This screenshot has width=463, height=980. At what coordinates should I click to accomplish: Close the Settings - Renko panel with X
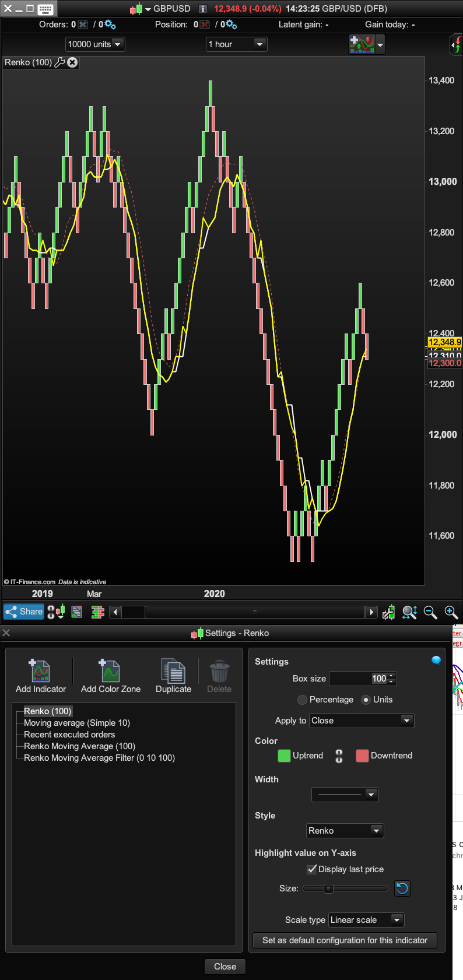point(6,633)
